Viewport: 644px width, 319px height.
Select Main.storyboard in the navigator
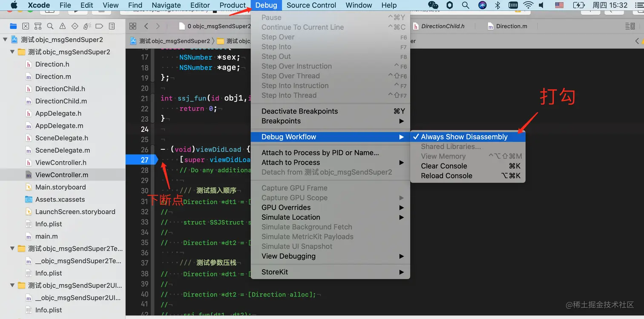(63, 187)
